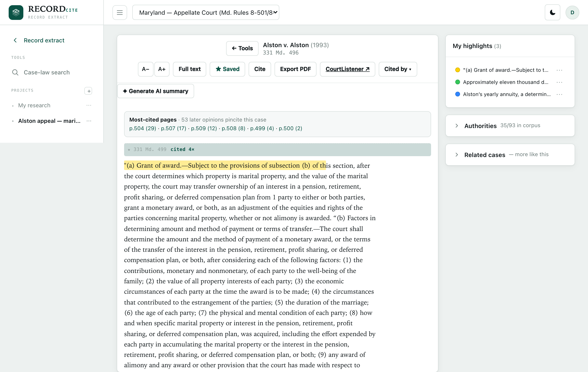This screenshot has width=588, height=372.
Task: Jump to most-cited page p.500 (2)
Action: coord(291,128)
